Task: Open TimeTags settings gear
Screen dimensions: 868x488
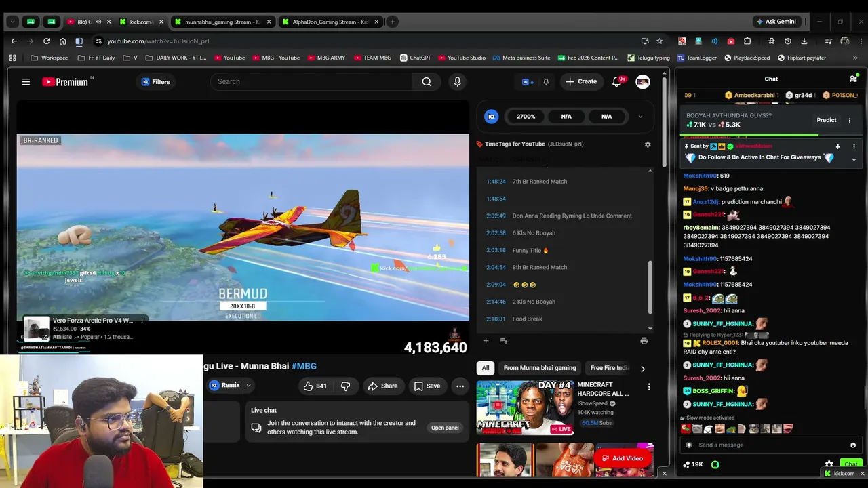Action: coord(648,144)
